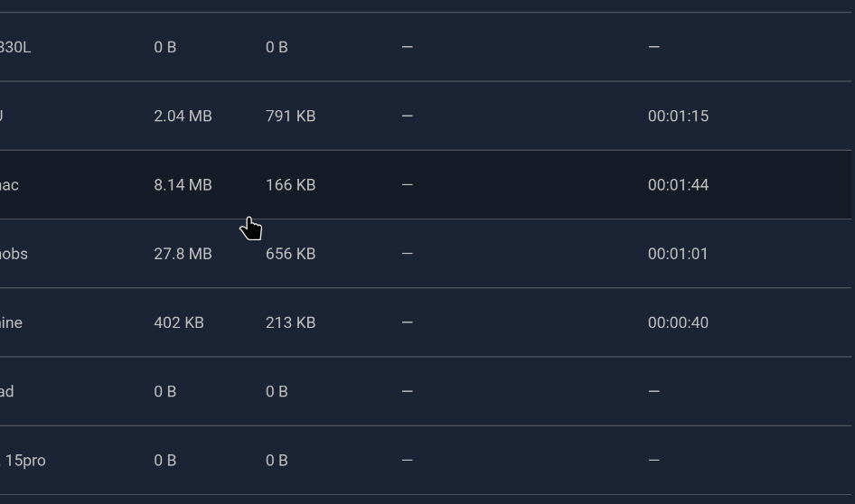Open the device row ending in 330L
The image size is (855, 504).
14,47
